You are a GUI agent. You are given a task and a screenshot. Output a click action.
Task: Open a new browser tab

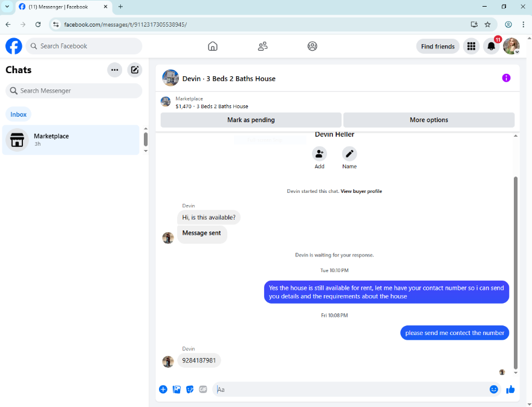120,7
